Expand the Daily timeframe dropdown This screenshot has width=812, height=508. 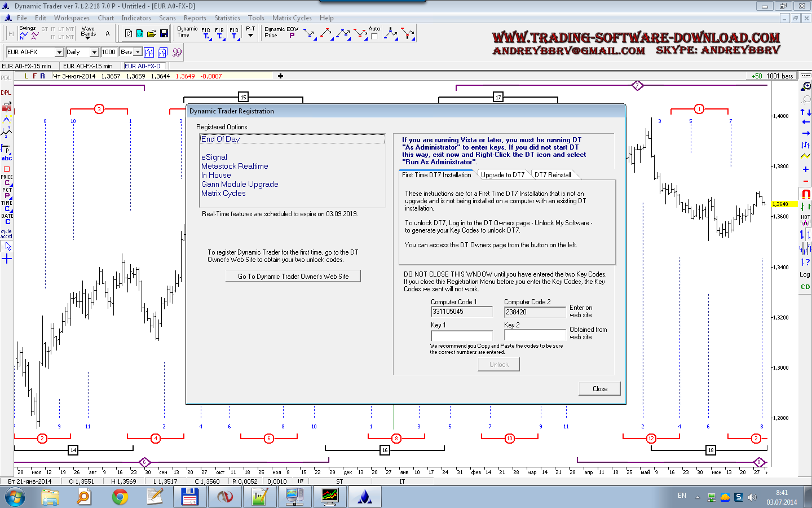[94, 52]
